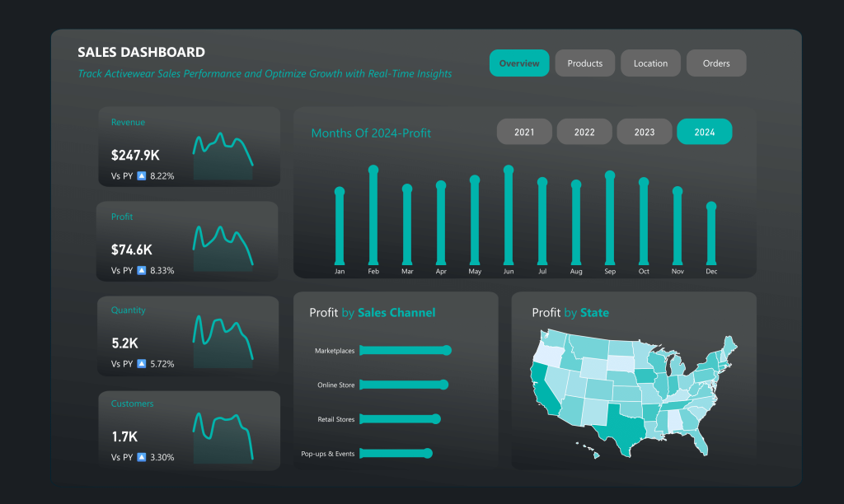The height and width of the screenshot is (504, 844).
Task: Click the Revenue up-arrow trend icon
Action: (x=141, y=175)
